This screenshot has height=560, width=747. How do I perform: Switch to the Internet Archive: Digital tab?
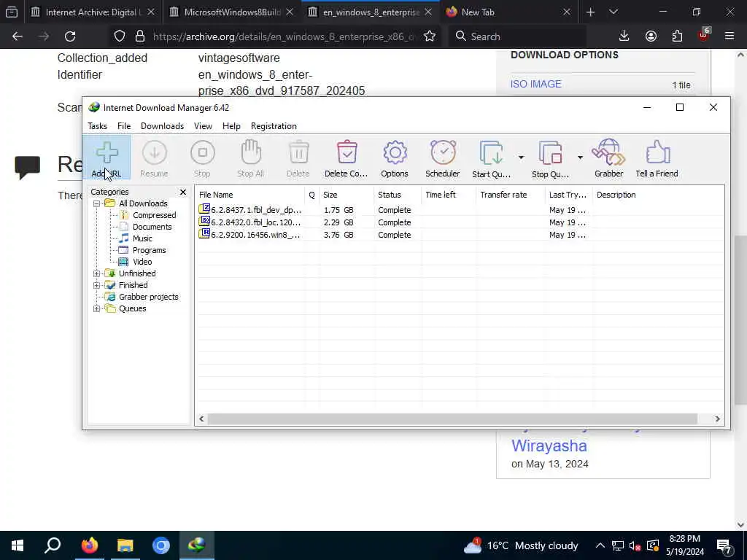[93, 12]
